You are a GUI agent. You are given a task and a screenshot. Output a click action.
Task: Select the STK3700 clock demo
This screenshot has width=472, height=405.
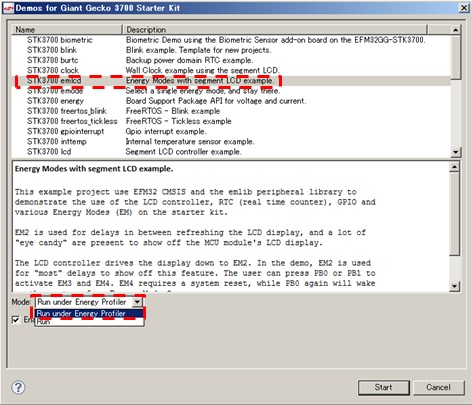coord(53,70)
